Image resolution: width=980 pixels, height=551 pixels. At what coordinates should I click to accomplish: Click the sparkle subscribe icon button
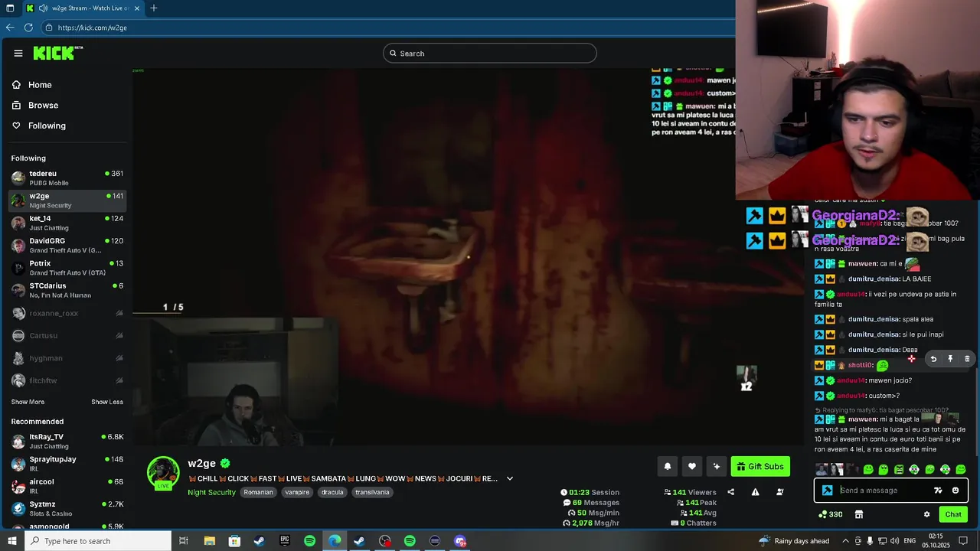click(717, 466)
